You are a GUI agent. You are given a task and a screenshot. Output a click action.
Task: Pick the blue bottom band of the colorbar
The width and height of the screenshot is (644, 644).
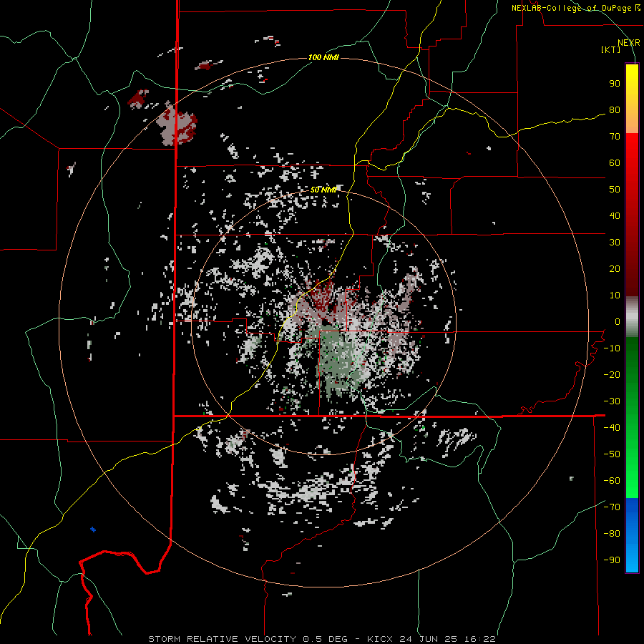point(632,535)
